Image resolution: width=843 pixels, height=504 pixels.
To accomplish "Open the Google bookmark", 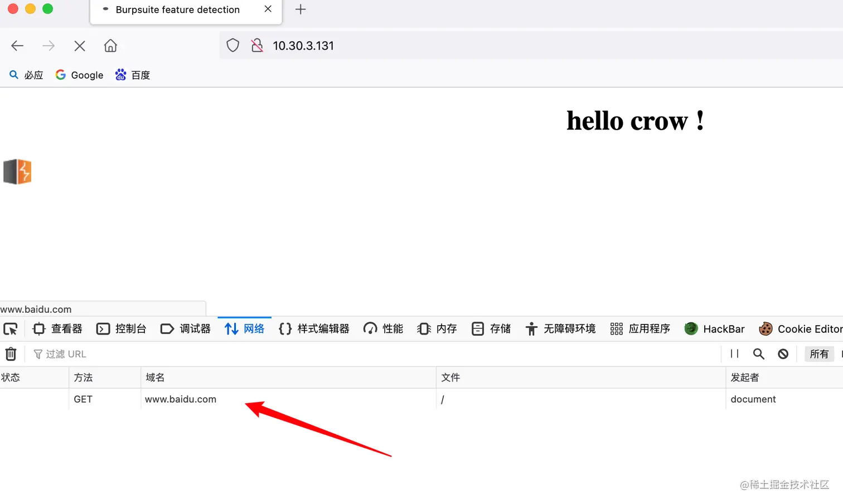I will pos(79,75).
